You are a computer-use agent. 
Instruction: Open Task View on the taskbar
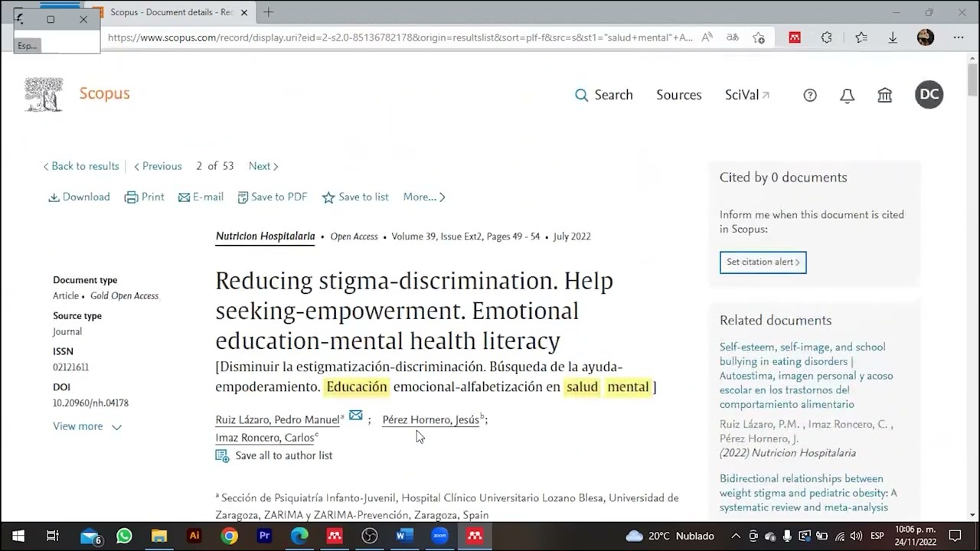(52, 536)
